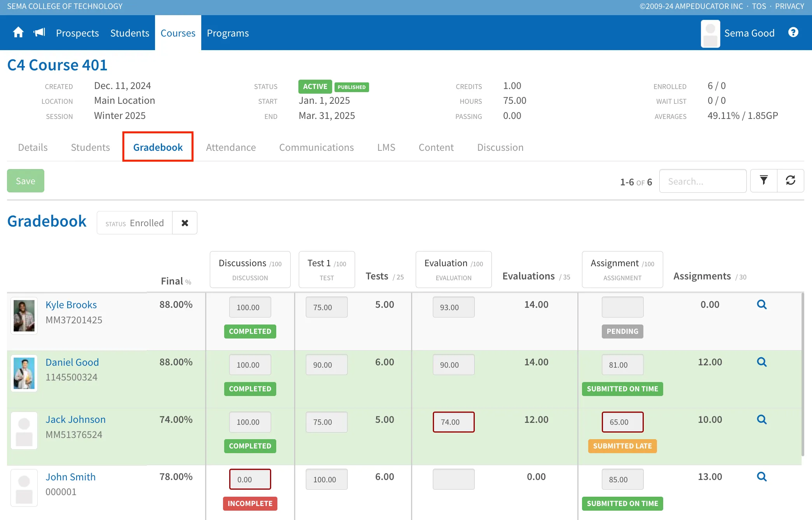This screenshot has width=812, height=520.
Task: Focus the gradebook Search field
Action: click(x=703, y=181)
